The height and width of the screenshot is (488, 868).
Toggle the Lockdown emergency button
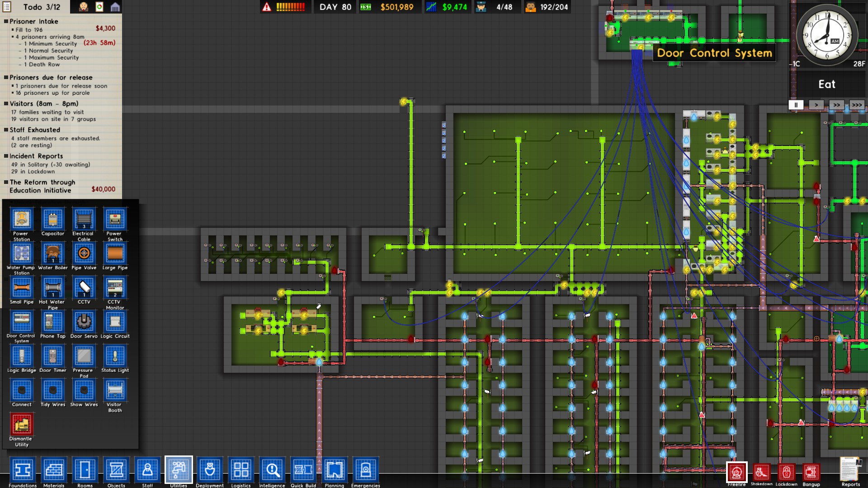[x=786, y=472]
